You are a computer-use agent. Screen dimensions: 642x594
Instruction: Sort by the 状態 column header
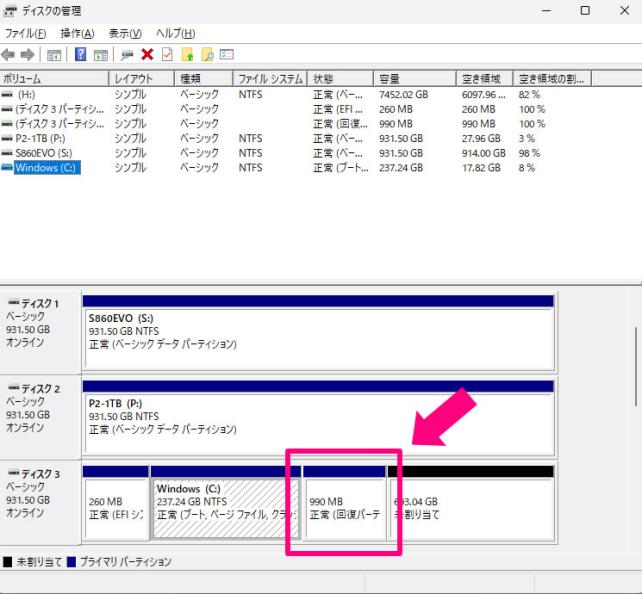coord(340,78)
